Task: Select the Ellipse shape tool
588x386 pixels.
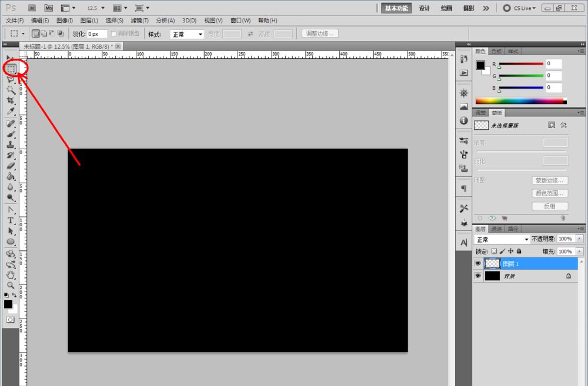Action: click(x=11, y=241)
